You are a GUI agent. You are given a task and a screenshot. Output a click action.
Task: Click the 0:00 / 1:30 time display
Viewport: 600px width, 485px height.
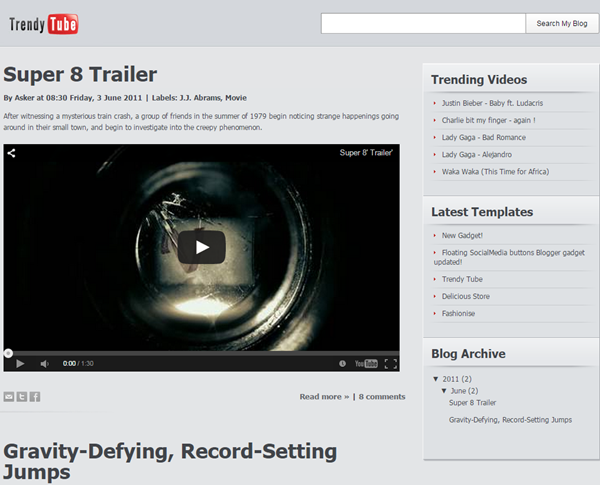click(78, 363)
